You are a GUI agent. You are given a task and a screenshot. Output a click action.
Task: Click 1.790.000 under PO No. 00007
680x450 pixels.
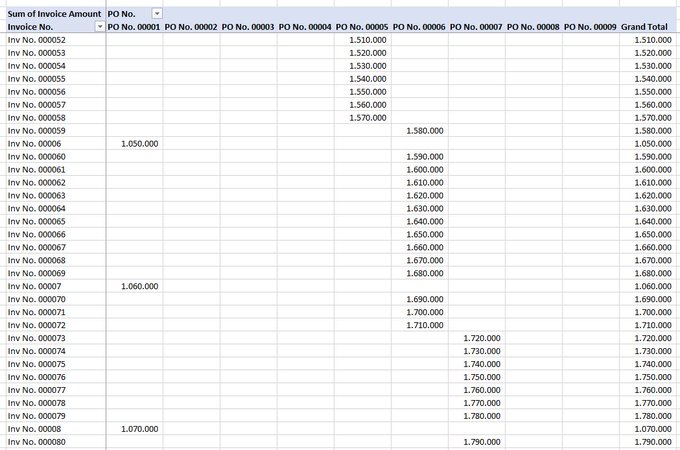click(482, 442)
